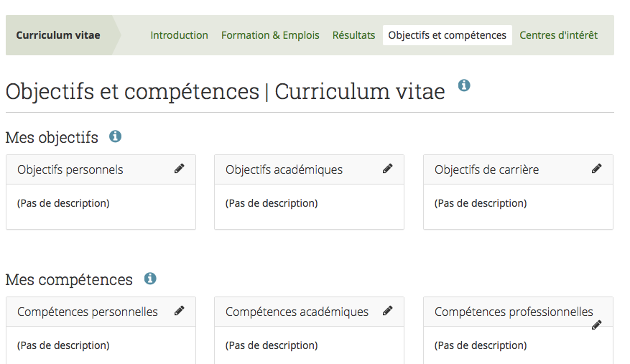Select Objectifs et compétences tab

(x=447, y=35)
